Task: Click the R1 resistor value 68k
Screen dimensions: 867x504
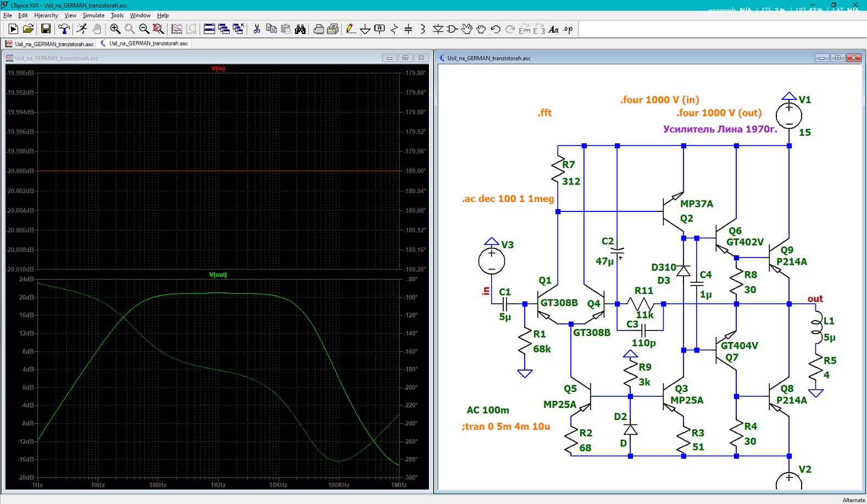Action: (x=542, y=349)
